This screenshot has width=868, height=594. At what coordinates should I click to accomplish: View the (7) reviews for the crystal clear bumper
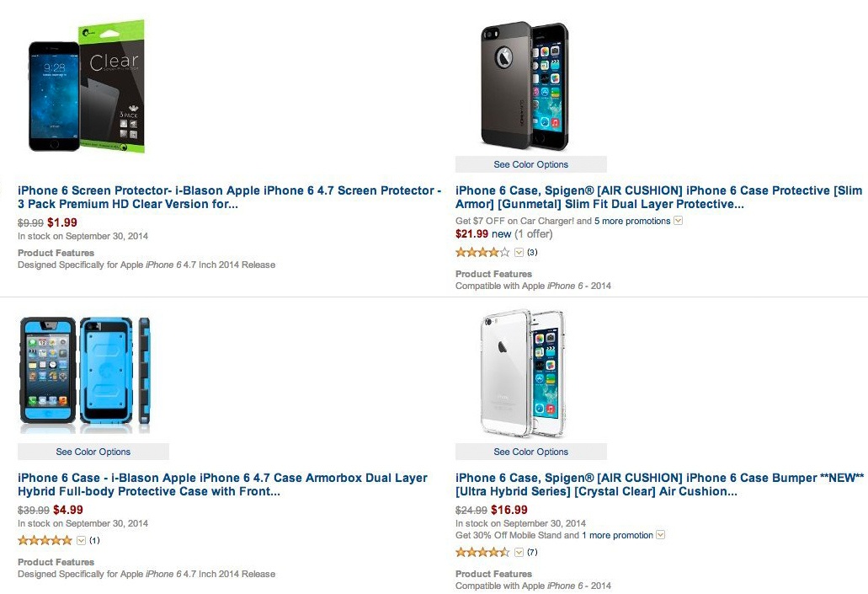(531, 552)
